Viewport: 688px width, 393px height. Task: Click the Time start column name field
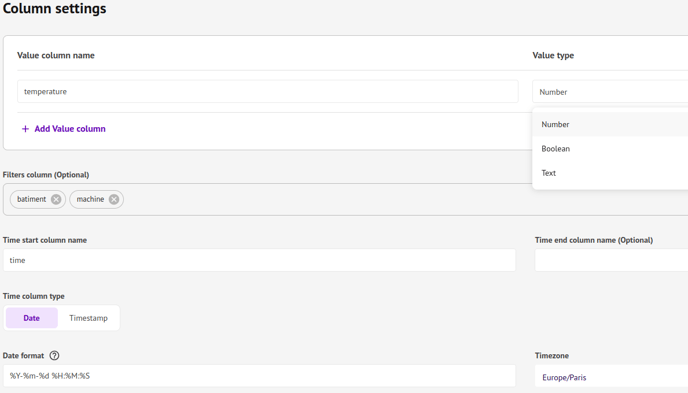(259, 260)
